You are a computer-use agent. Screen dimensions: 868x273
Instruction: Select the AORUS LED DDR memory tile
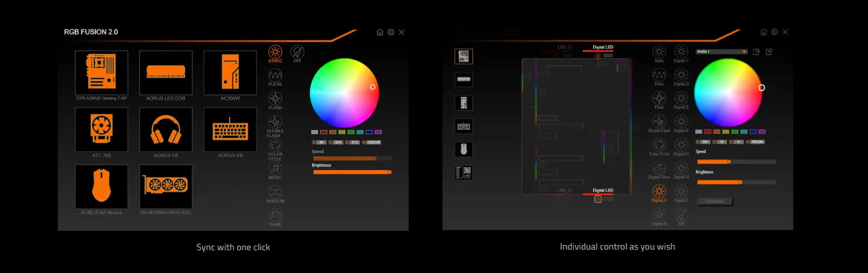click(x=166, y=73)
